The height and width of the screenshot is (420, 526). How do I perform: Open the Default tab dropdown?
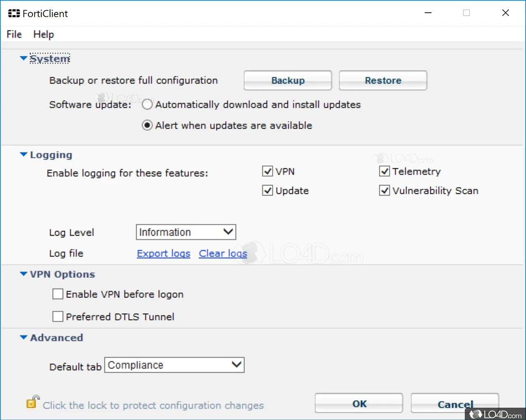click(x=175, y=365)
